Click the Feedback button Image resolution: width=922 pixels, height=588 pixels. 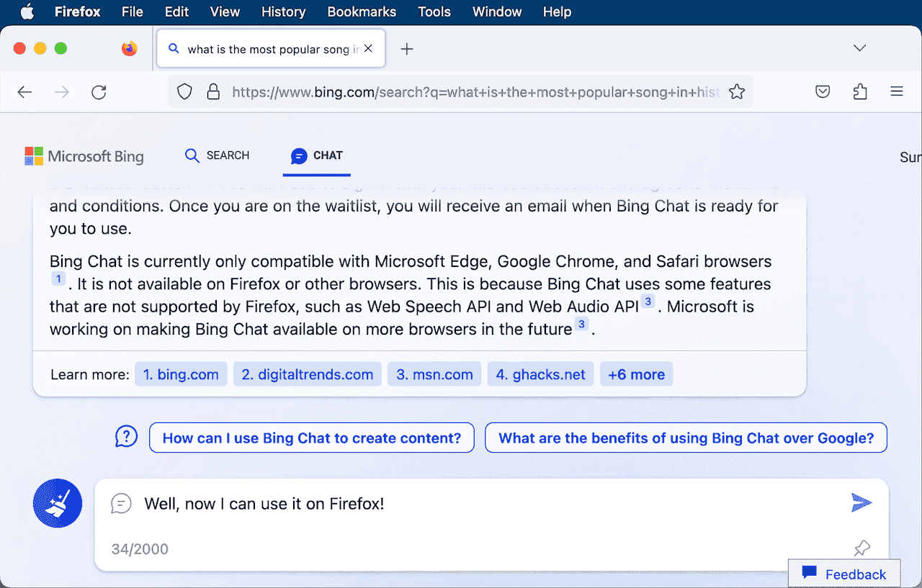coord(843,574)
